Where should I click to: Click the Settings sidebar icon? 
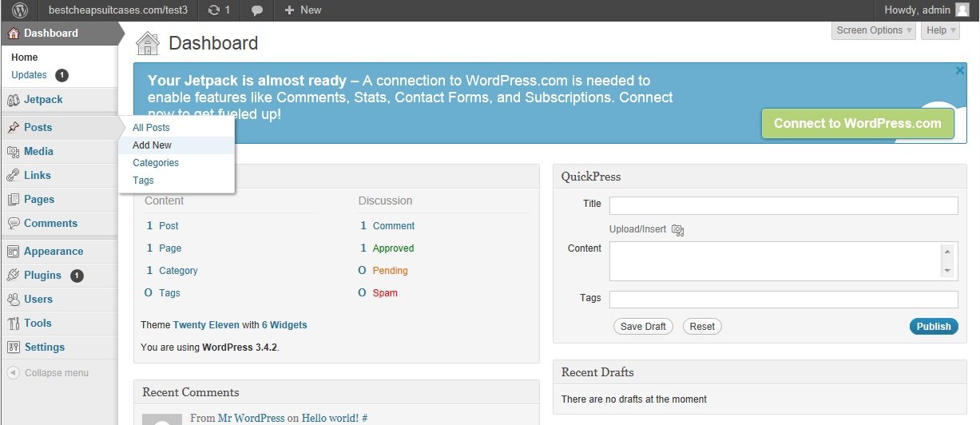(13, 348)
